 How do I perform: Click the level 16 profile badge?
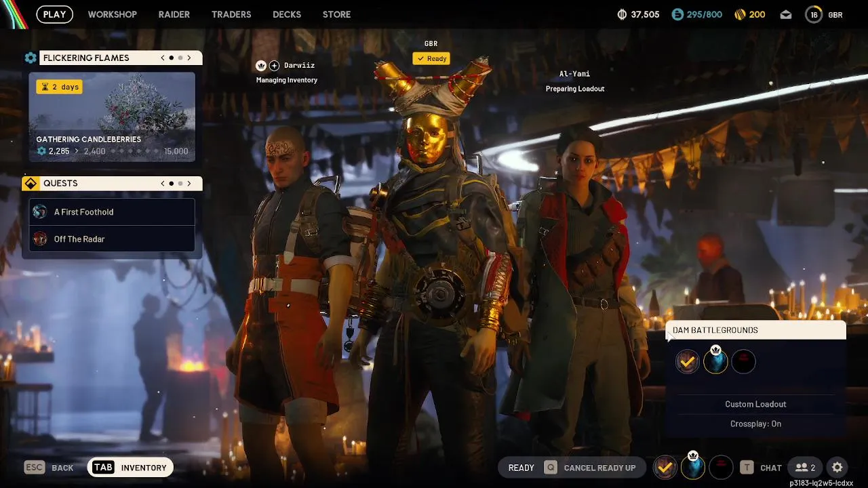(x=814, y=14)
